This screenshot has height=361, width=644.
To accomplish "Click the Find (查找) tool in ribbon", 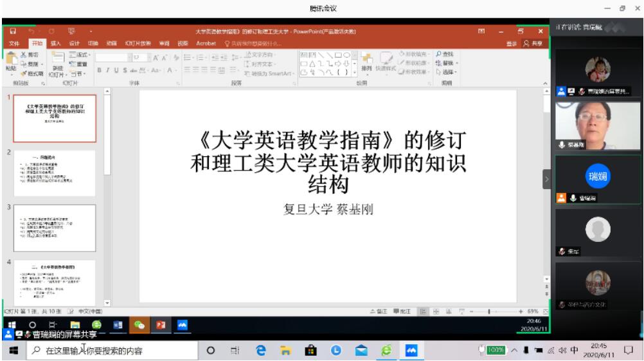I will point(444,54).
